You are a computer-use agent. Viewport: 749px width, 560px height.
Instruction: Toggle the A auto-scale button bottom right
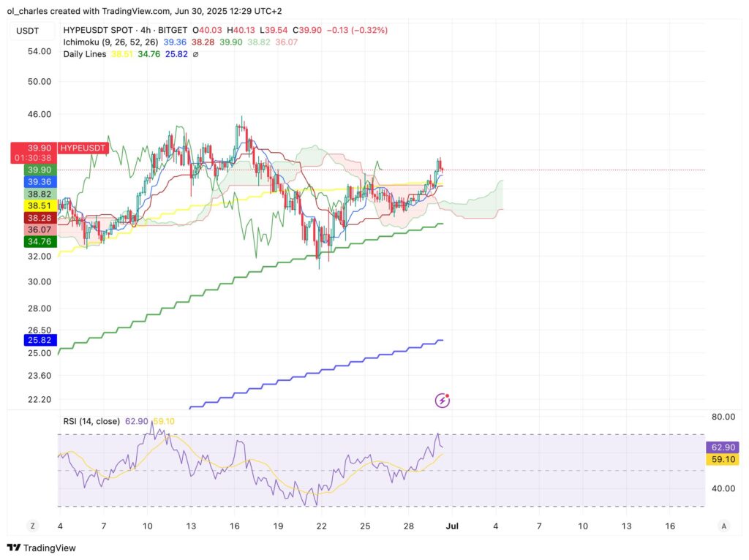pos(723,526)
